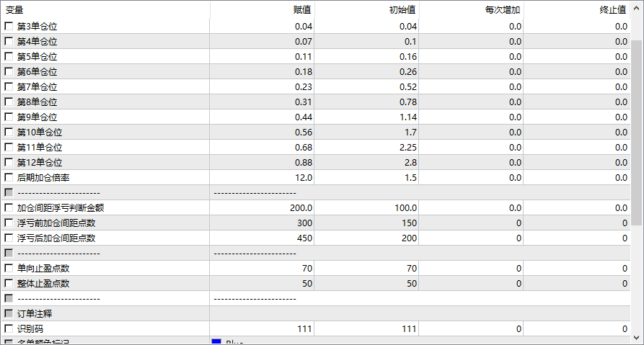Click initial value 100.0 of 加仓间距浮亏判断金额

(x=406, y=208)
